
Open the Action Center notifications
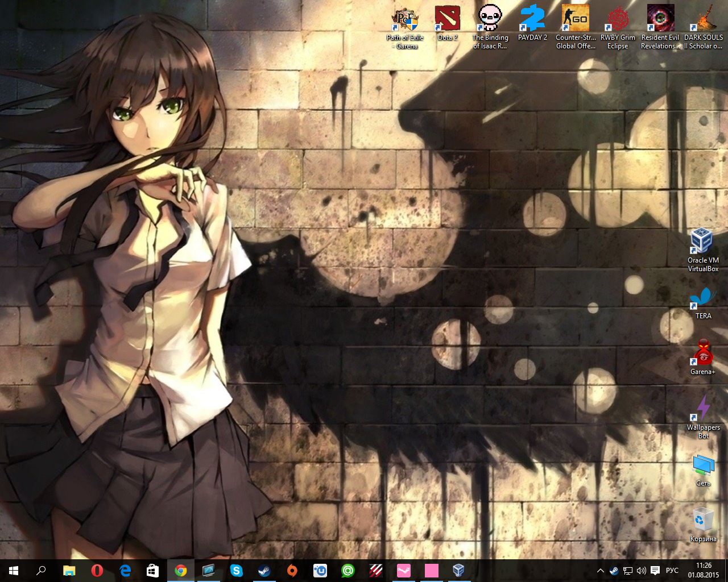pos(655,571)
